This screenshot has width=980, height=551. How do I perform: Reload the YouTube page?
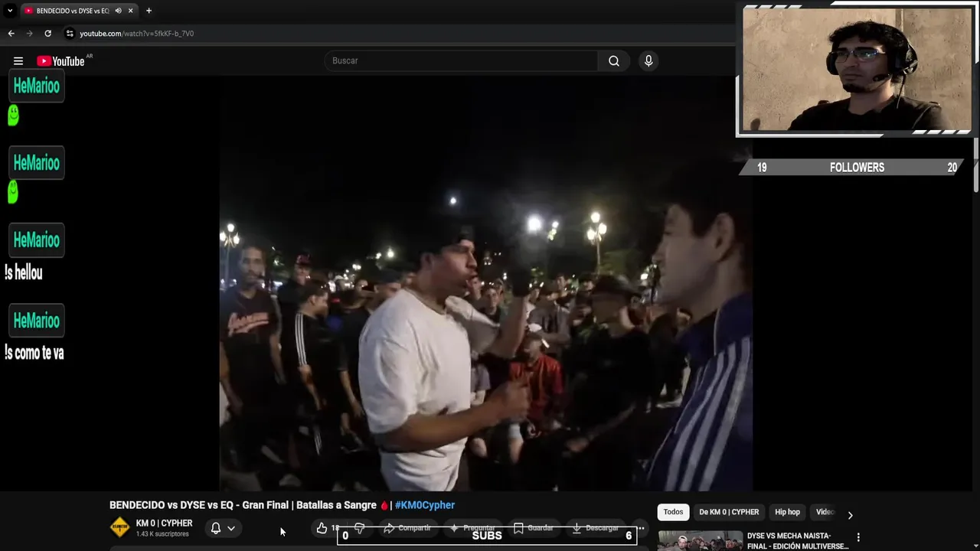[47, 34]
